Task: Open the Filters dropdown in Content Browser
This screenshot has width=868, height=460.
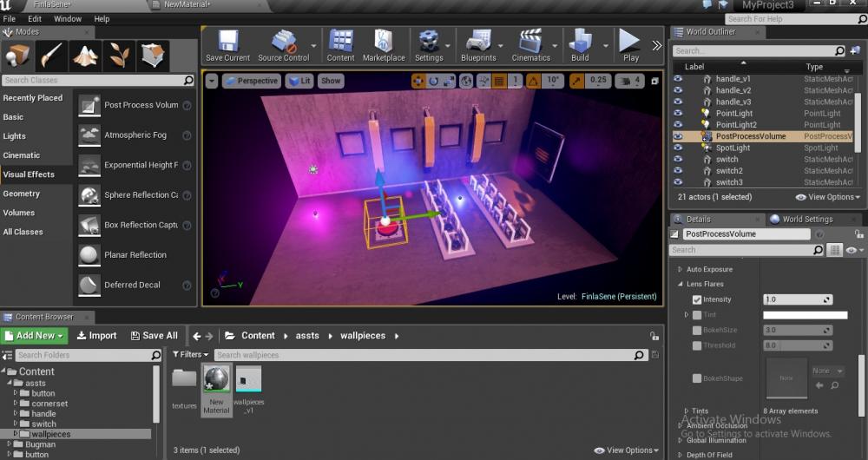Action: click(x=190, y=355)
